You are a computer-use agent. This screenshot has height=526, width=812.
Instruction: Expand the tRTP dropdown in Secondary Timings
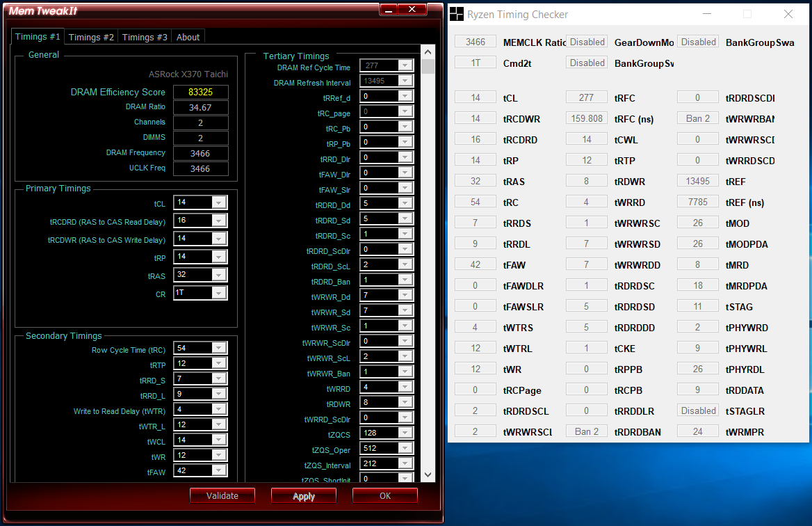(x=218, y=364)
